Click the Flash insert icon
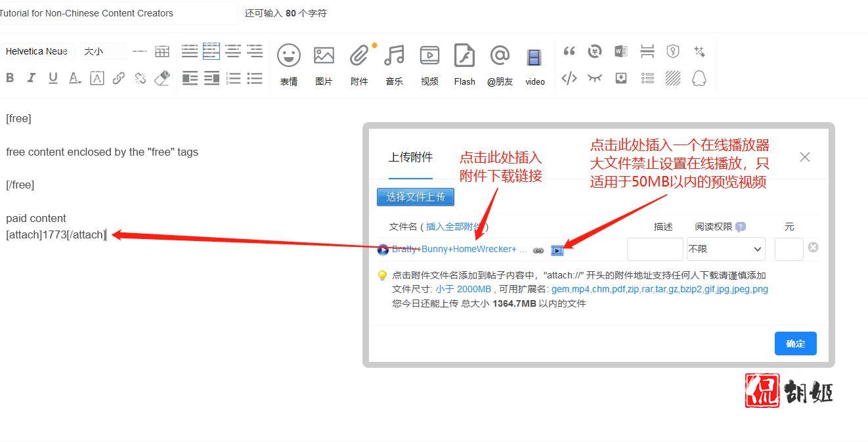Viewport: 868px width, 442px height. (464, 55)
